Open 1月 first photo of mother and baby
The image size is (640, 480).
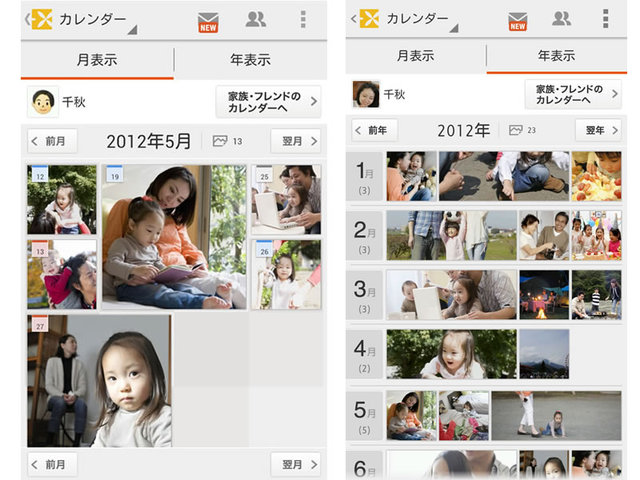coord(411,176)
